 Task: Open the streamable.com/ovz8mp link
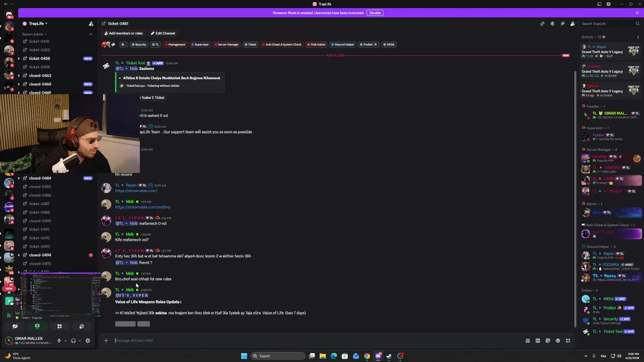pos(142,207)
